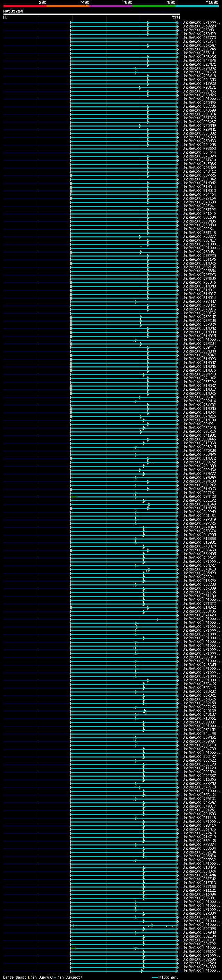Open hit UniRef100_B7EVI4
Image resolution: width=222 pixels, height=980 pixels.
click(199, 42)
